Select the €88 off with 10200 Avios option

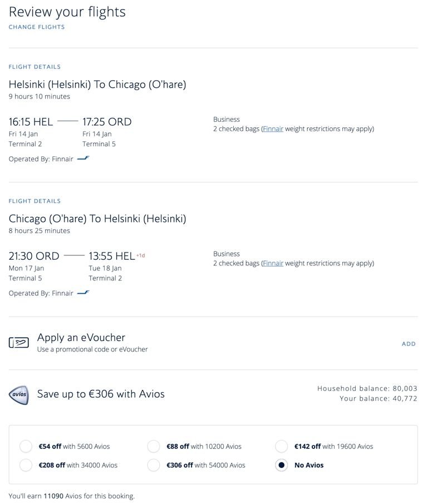click(x=154, y=446)
